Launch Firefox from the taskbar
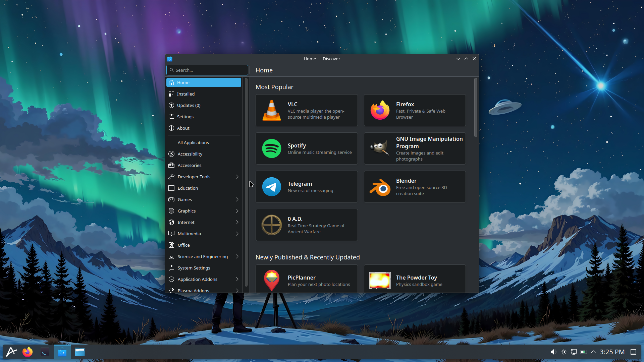This screenshot has height=362, width=644. (x=28, y=352)
